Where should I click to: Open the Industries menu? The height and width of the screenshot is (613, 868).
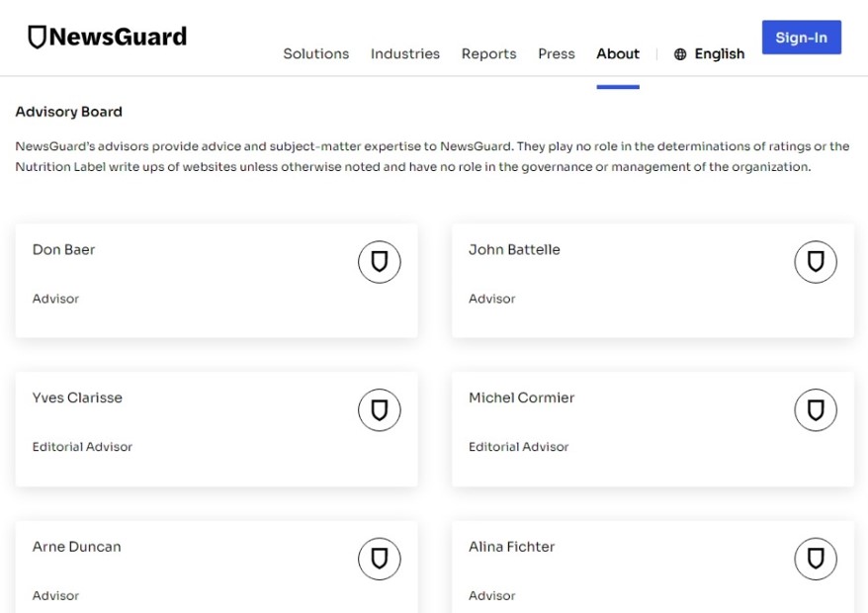coord(405,53)
